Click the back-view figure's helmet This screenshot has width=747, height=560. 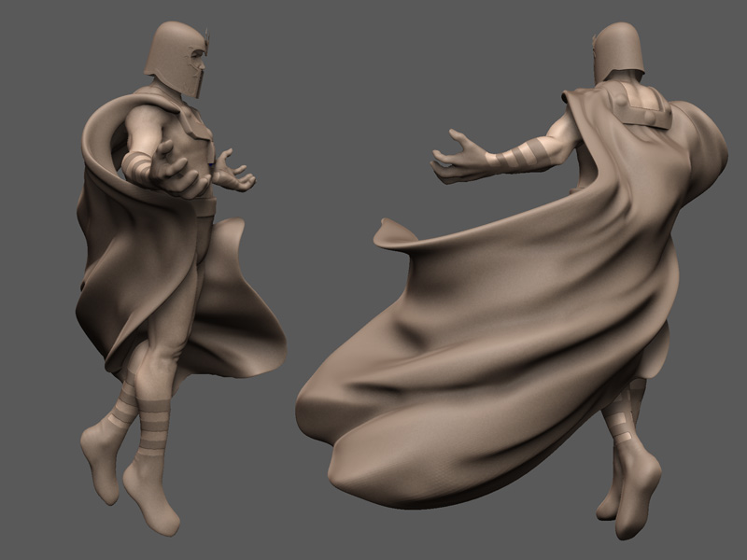click(618, 52)
